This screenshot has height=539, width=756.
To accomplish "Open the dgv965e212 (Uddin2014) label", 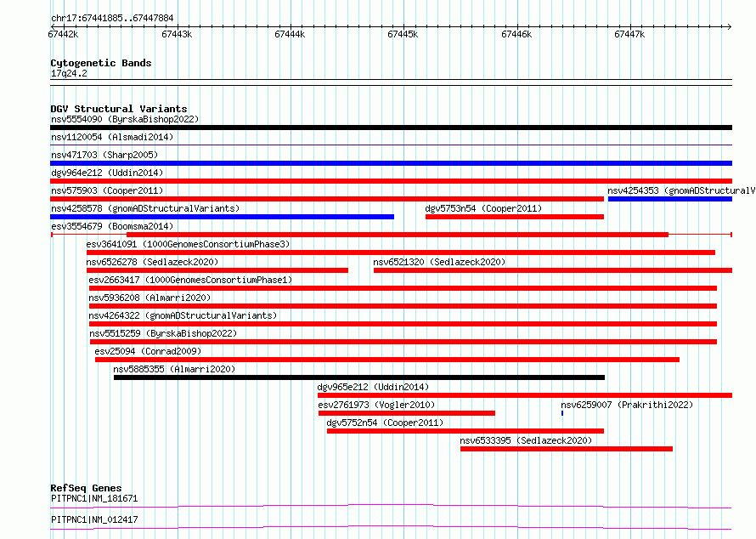I will (373, 387).
